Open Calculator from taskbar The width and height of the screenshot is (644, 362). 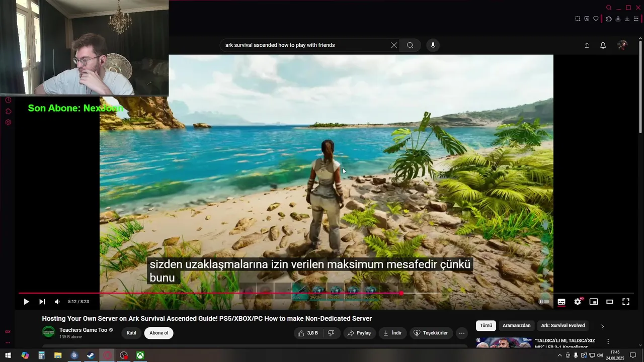click(41, 355)
